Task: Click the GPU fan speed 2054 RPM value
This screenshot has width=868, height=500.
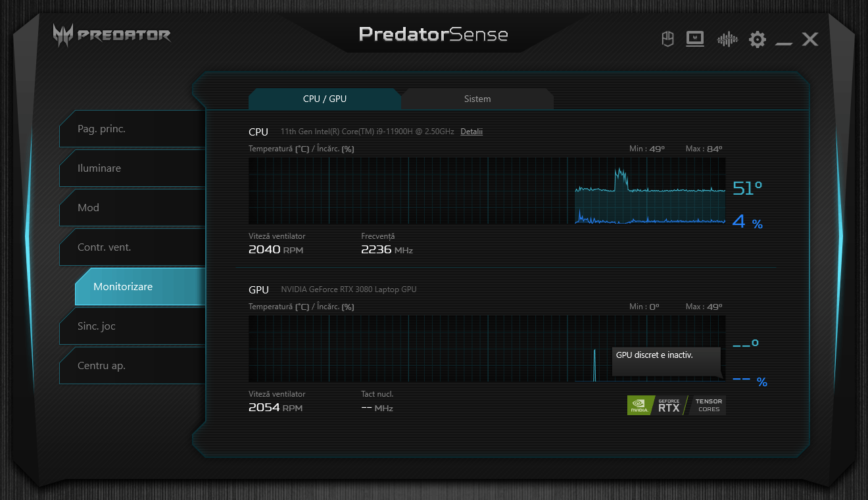Action: click(276, 408)
